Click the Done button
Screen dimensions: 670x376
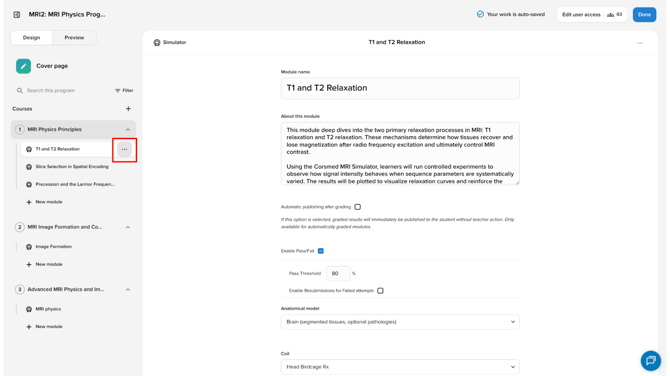tap(644, 15)
